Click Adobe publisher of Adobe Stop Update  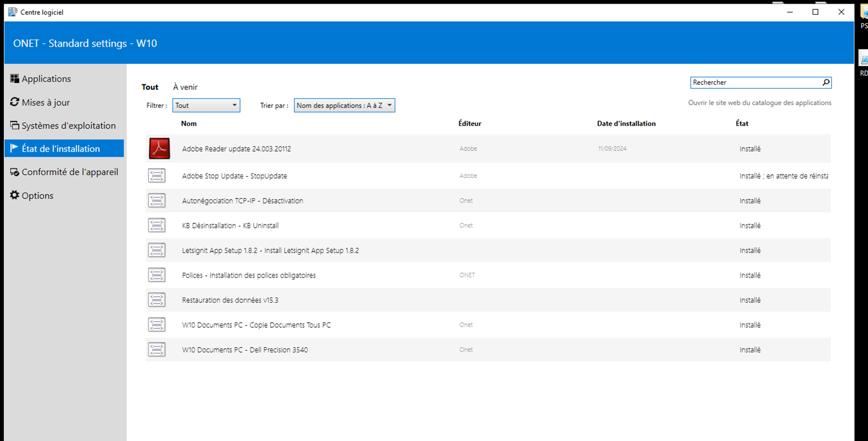pos(468,176)
